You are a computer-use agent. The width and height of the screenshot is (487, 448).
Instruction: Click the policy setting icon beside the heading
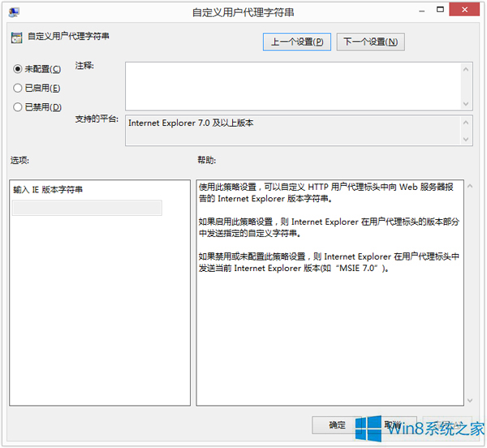point(16,37)
